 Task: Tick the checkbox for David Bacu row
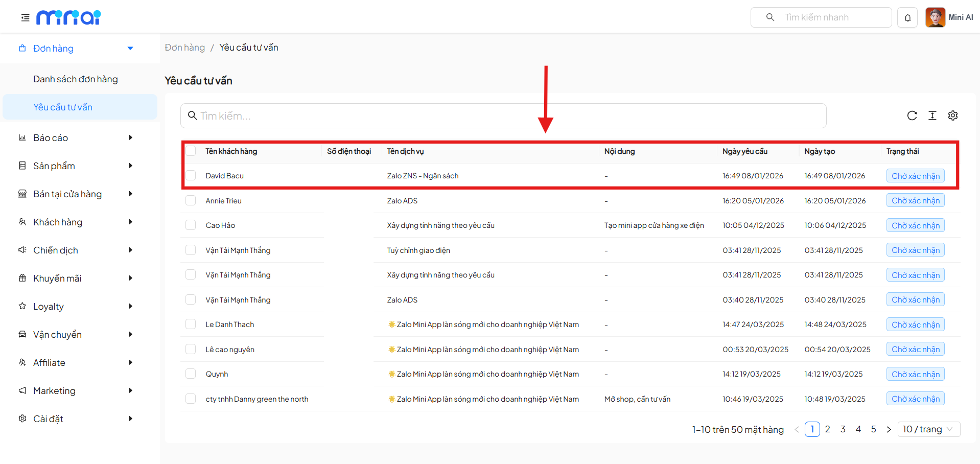pos(191,176)
